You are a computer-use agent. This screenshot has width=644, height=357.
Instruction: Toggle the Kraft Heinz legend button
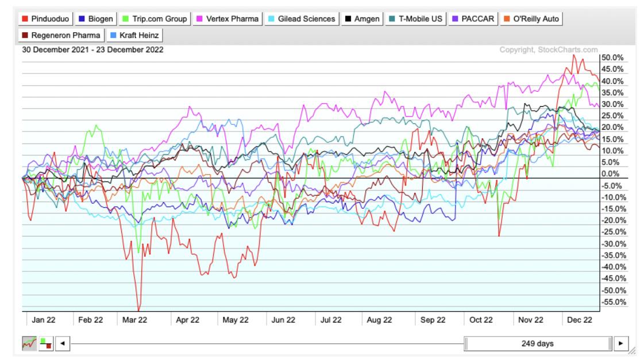[x=134, y=35]
